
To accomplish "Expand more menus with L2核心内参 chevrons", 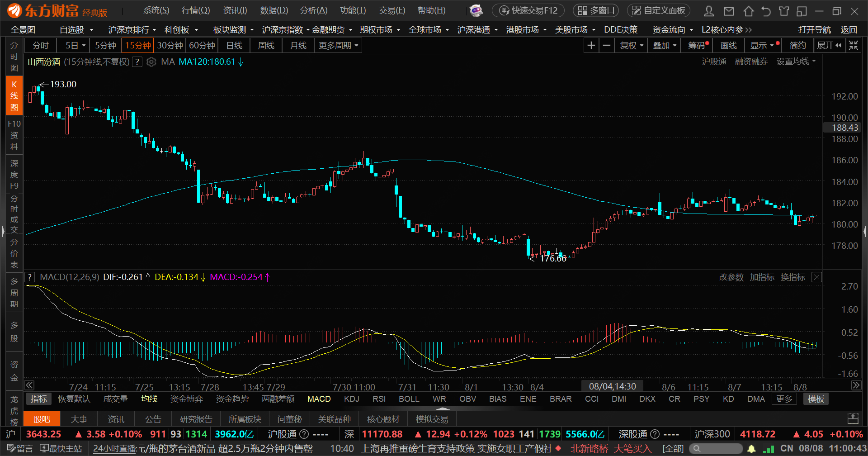I will click(x=748, y=30).
